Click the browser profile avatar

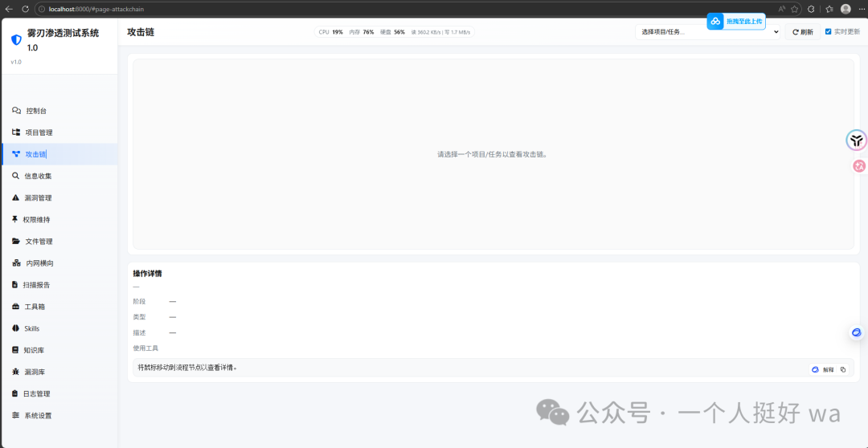(x=845, y=9)
